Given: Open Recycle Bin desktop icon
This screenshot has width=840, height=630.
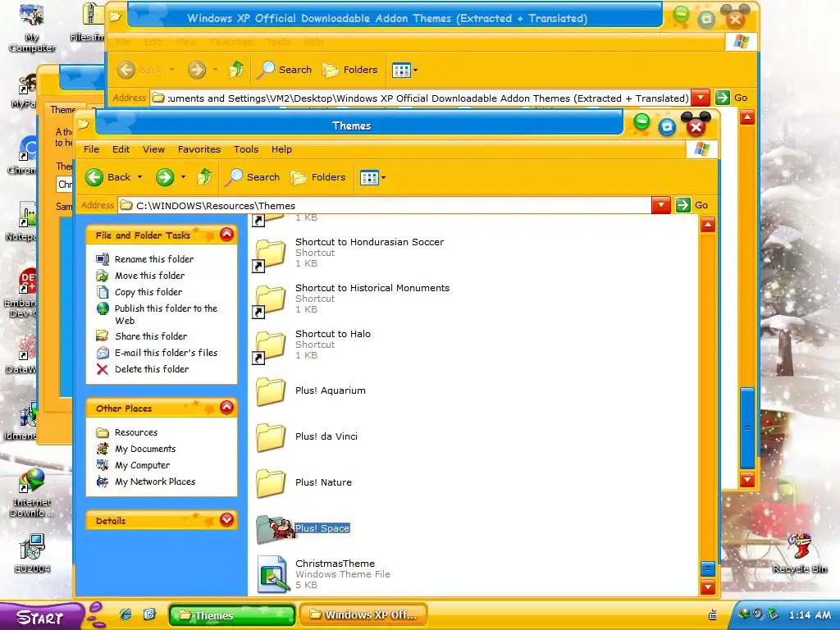Looking at the screenshot, I should pos(799,554).
